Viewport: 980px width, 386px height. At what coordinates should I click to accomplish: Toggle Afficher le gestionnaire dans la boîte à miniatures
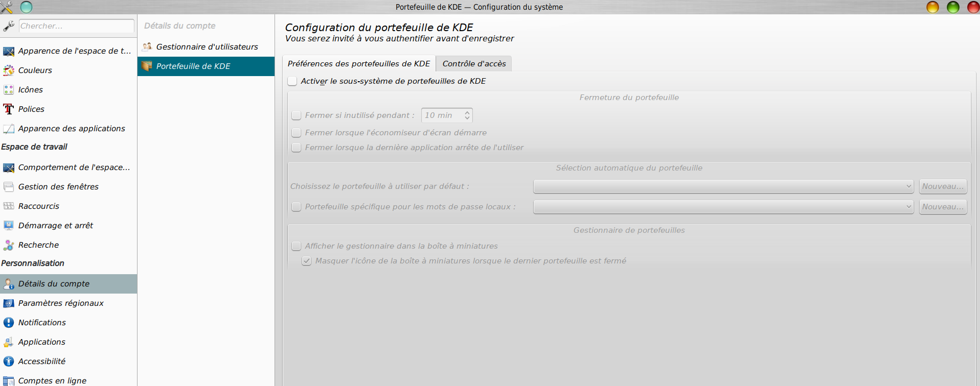tap(296, 246)
